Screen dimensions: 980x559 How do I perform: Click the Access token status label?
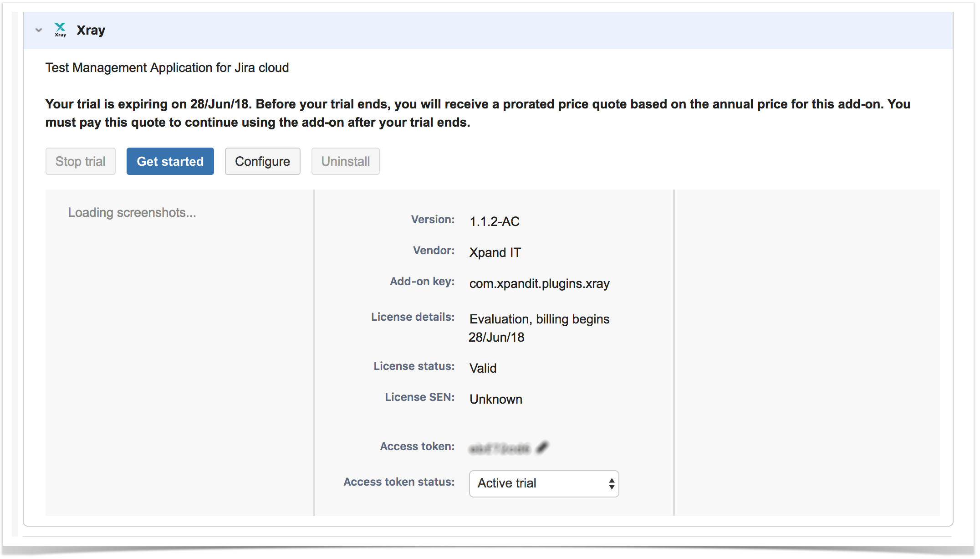(x=399, y=482)
